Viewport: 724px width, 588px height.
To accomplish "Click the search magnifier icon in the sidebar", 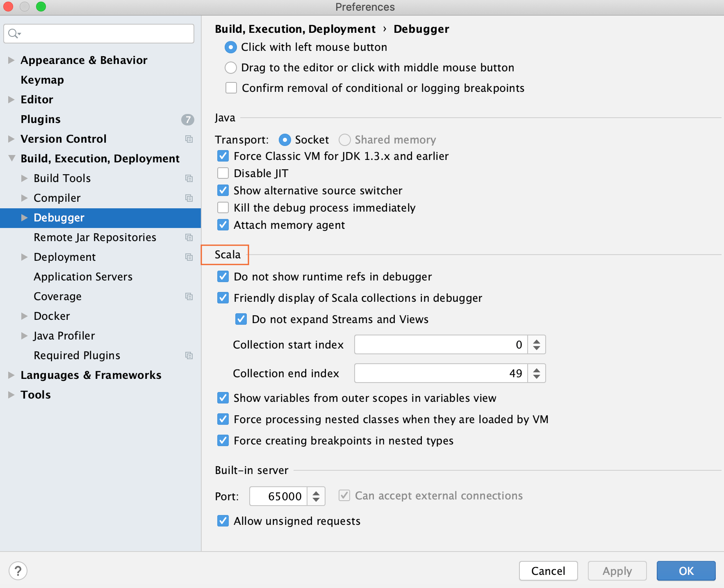I will point(14,34).
